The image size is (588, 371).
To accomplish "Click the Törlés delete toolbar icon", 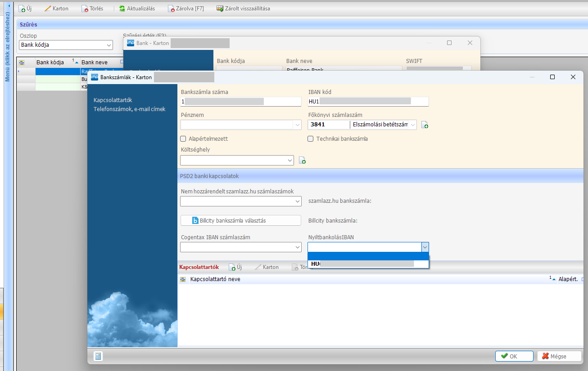I will [85, 9].
